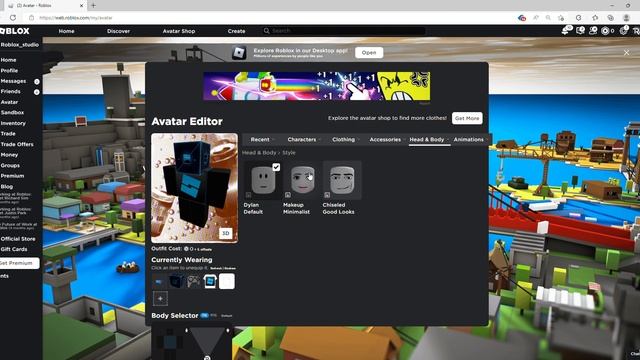
Task: Click the avatar preview image
Action: [194, 188]
